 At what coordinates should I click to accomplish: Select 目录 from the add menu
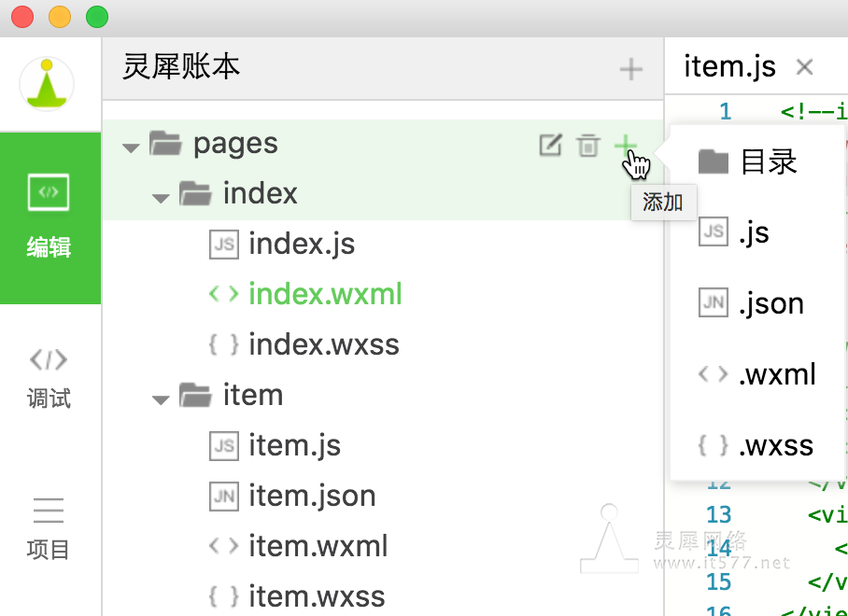pyautogui.click(x=749, y=161)
